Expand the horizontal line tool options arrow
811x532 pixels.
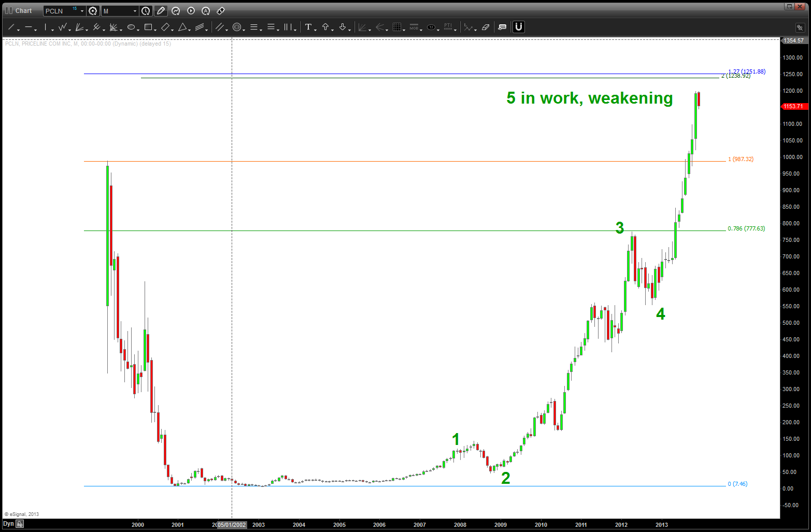[35, 30]
